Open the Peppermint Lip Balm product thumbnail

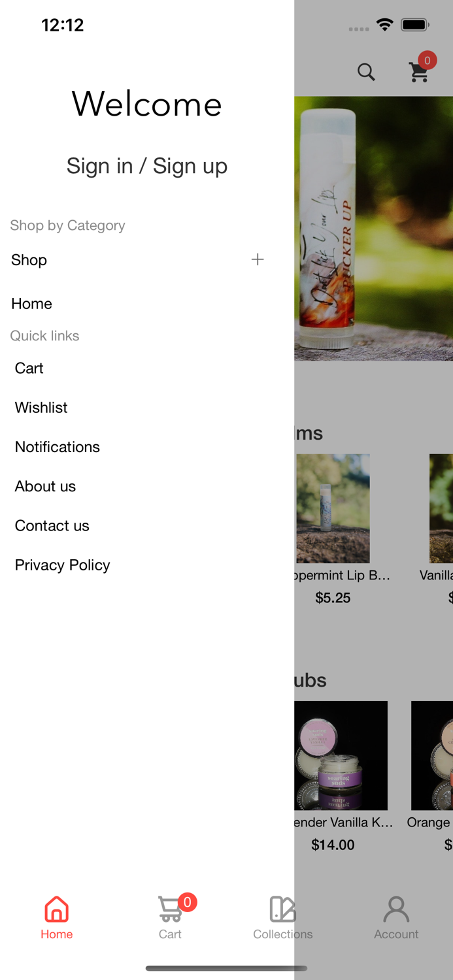pos(333,508)
